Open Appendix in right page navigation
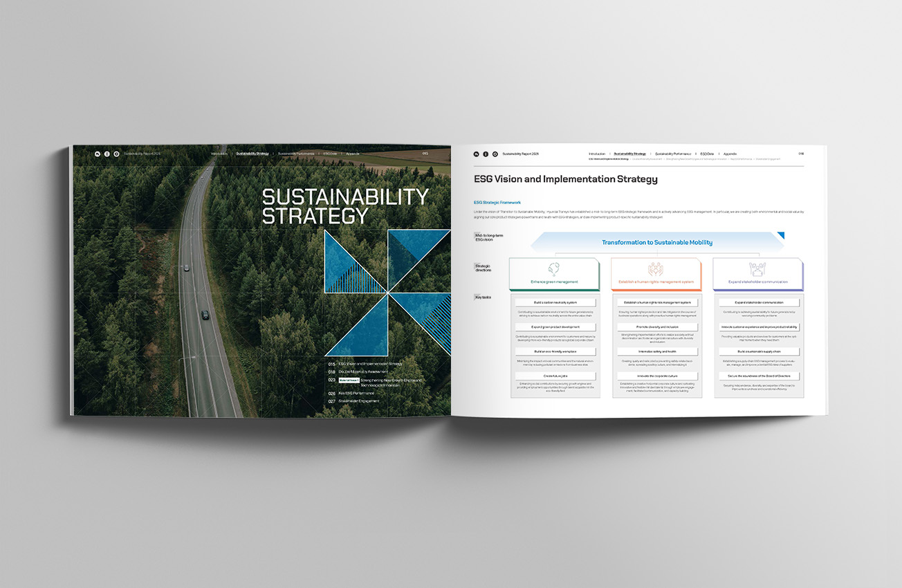Screen dimensions: 902x588 (x=730, y=154)
